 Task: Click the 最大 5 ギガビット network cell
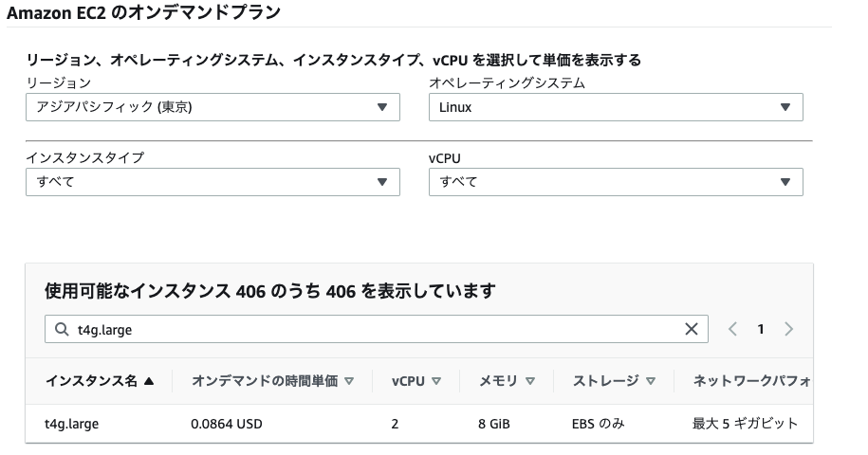pos(745,424)
